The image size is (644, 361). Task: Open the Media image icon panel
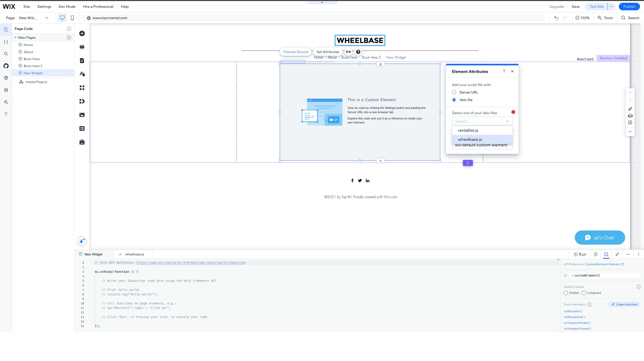coord(82,115)
